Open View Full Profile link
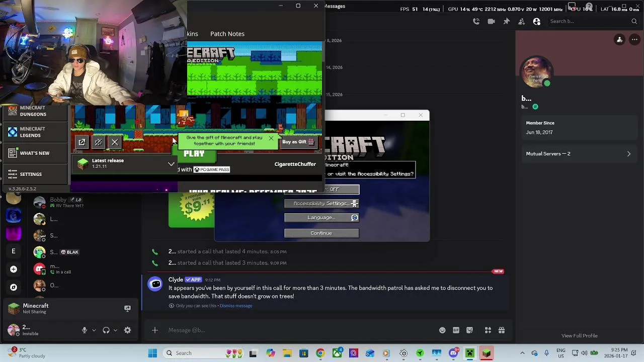644x362 pixels. [x=580, y=336]
